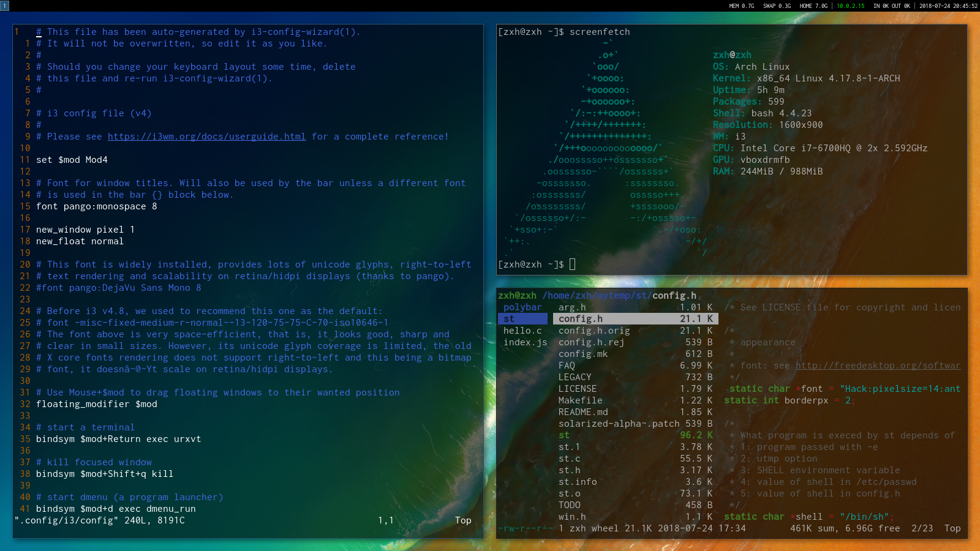
Task: Click the 'screenfetch' command text in terminal
Action: coord(600,32)
